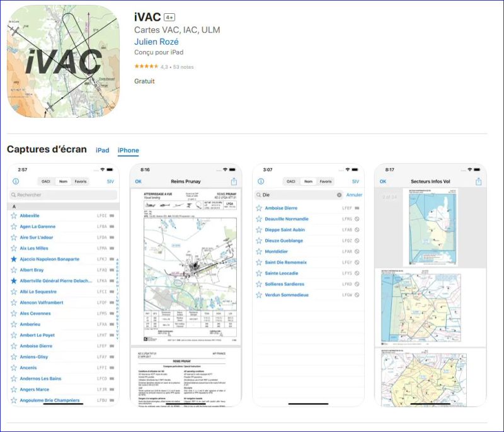
Task: Star Deauville Normandie in results
Action: pyautogui.click(x=259, y=219)
